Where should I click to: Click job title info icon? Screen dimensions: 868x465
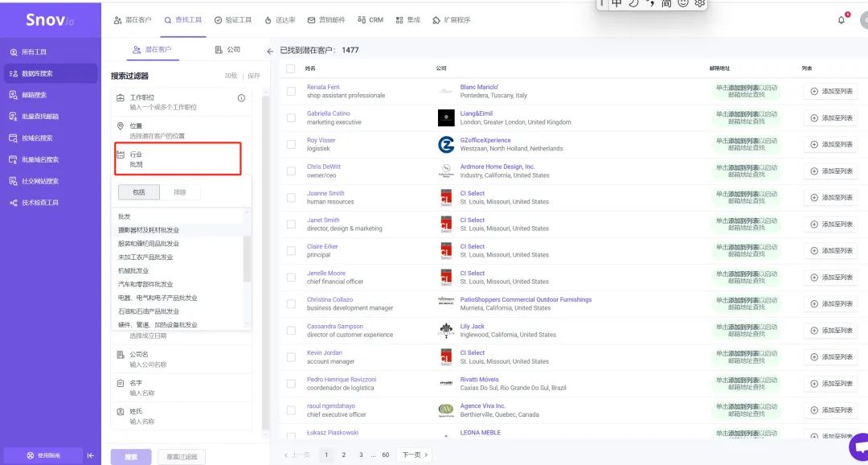pos(241,98)
